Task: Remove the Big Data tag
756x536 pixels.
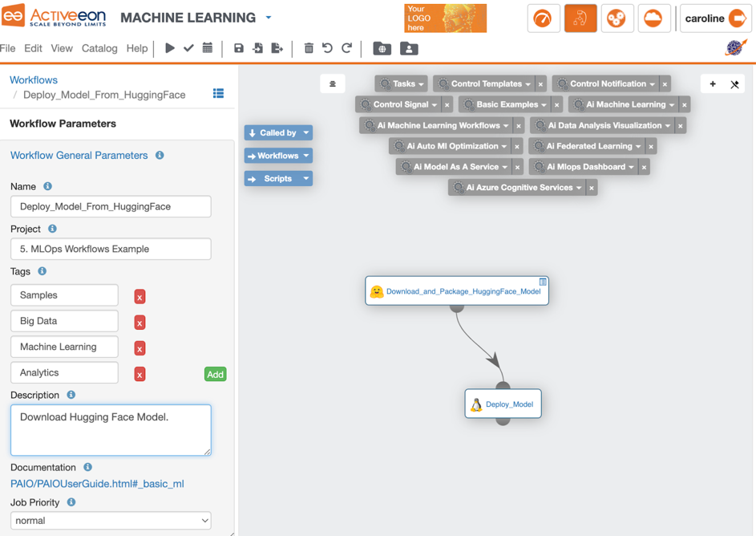Action: pos(139,323)
